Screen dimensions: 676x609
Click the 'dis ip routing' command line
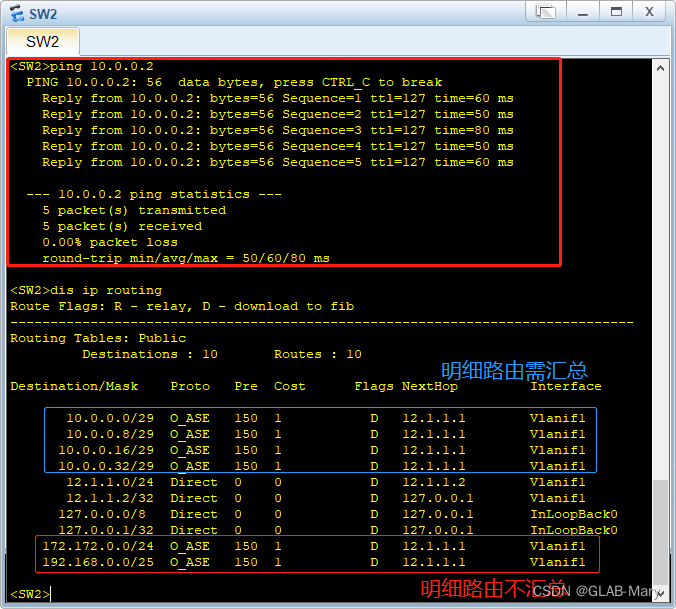[86, 290]
